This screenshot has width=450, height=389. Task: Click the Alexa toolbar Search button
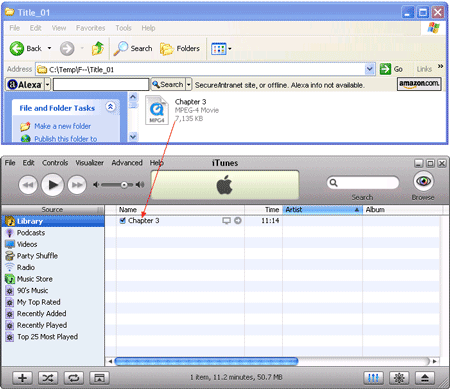point(168,84)
